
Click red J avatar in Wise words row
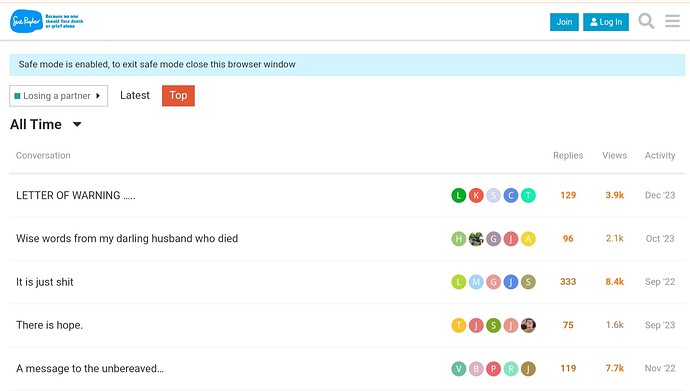pos(510,239)
